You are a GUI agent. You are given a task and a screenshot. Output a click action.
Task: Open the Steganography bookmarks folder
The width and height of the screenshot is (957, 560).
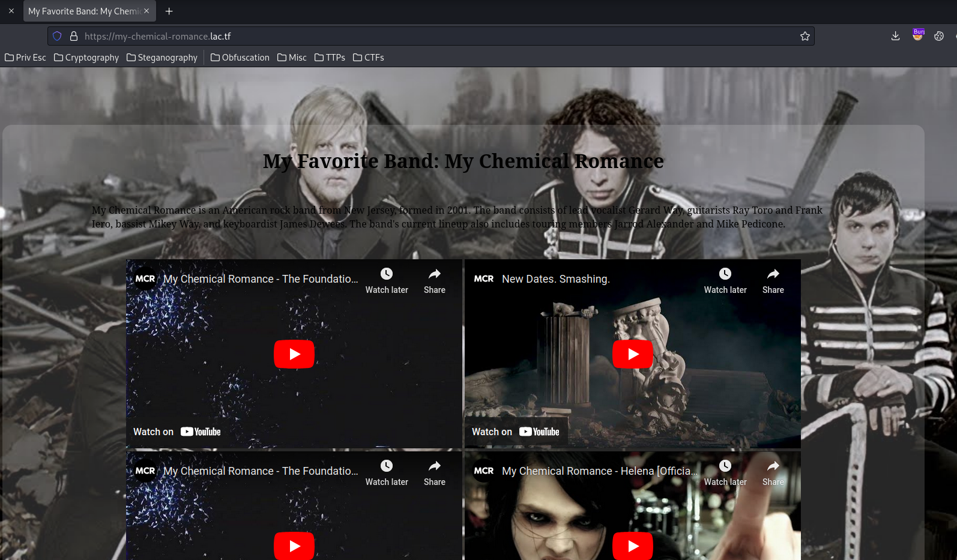pos(162,58)
